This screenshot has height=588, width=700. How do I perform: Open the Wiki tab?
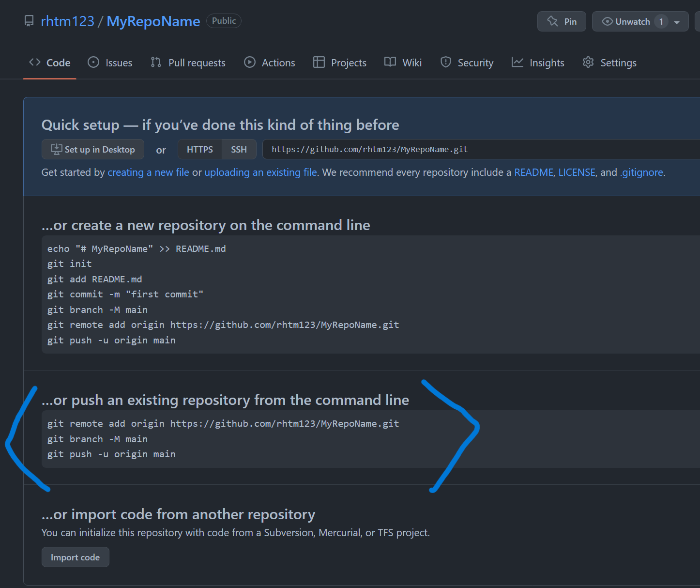(403, 63)
